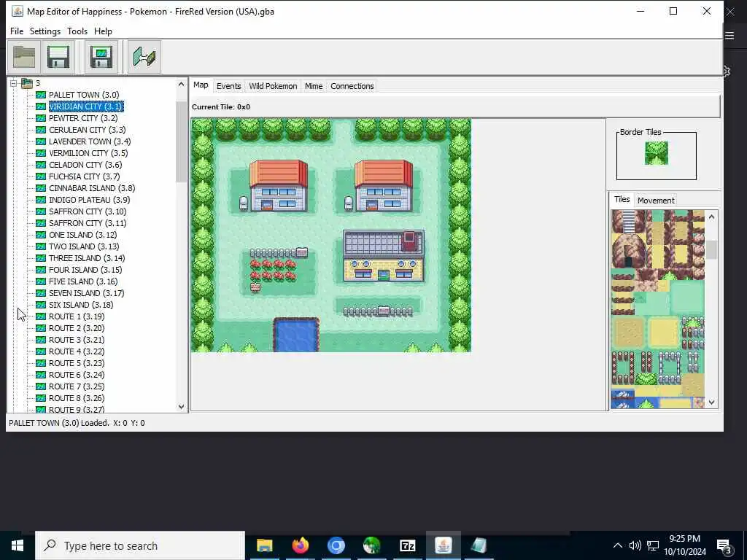Select VIRIDIAN CITY (3.1) in map tree

(86, 106)
